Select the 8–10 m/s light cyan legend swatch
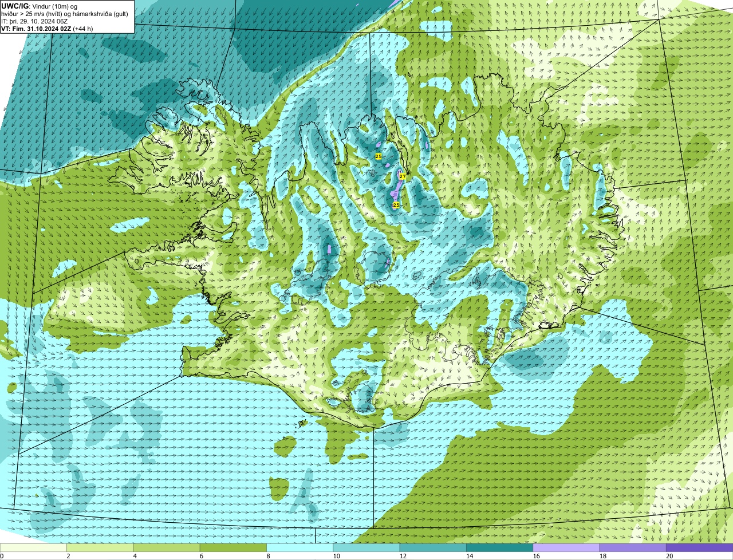Image resolution: width=733 pixels, height=560 pixels. [299, 547]
